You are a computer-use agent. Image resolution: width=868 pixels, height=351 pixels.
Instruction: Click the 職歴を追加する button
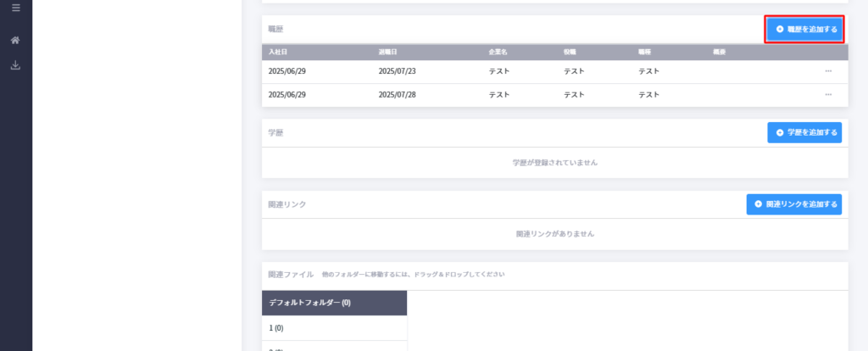coord(804,30)
